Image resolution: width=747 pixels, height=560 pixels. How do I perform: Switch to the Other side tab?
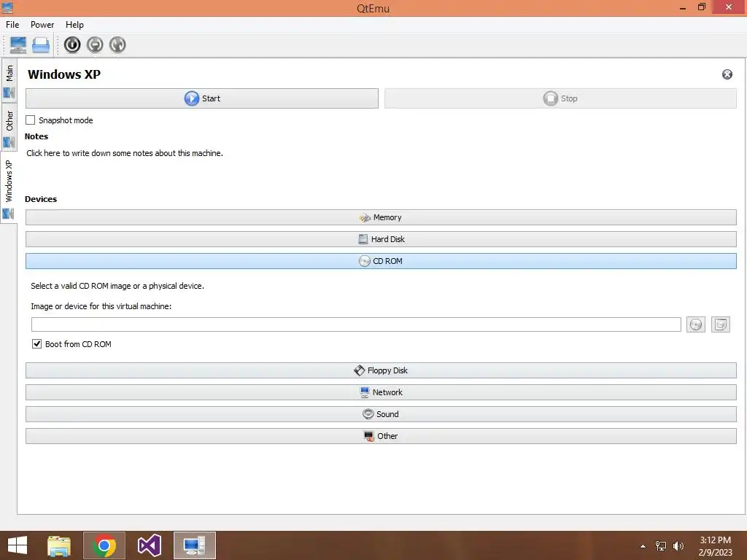pyautogui.click(x=9, y=128)
